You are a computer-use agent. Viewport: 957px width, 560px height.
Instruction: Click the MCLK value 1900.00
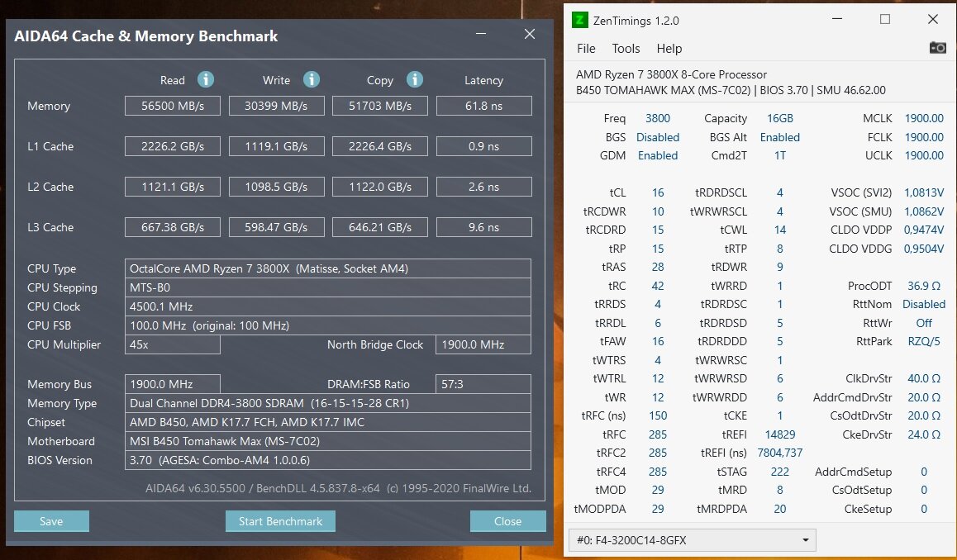[x=924, y=118]
